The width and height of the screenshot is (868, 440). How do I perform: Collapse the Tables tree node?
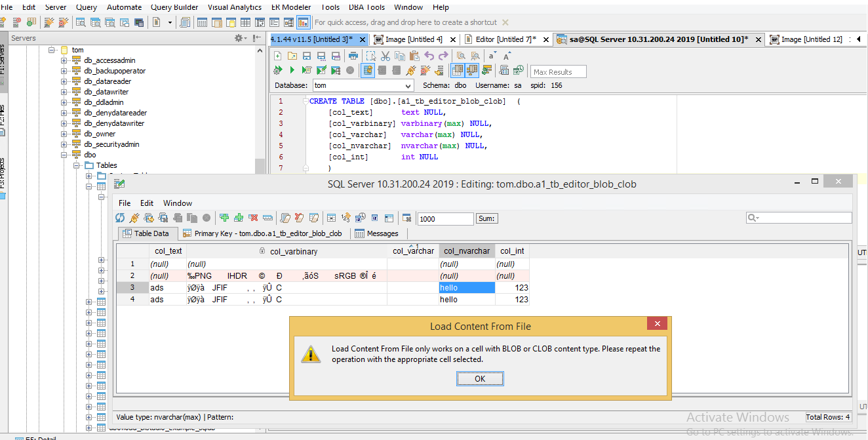click(77, 165)
